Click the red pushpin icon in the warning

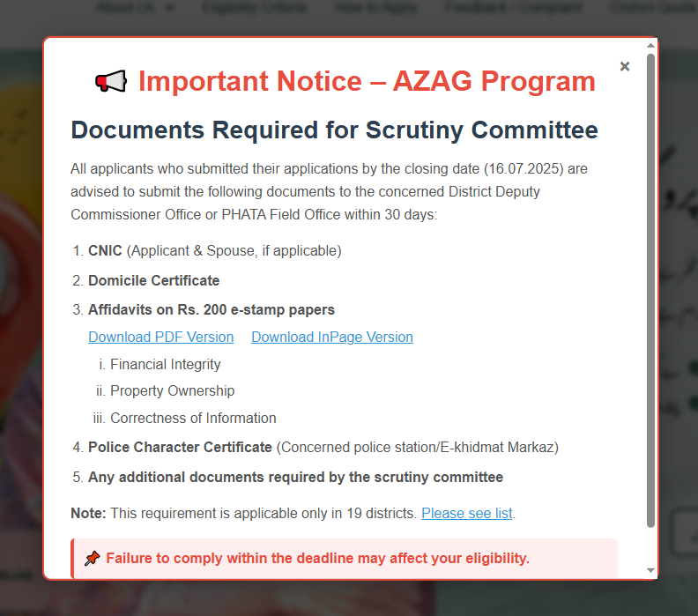click(x=92, y=558)
